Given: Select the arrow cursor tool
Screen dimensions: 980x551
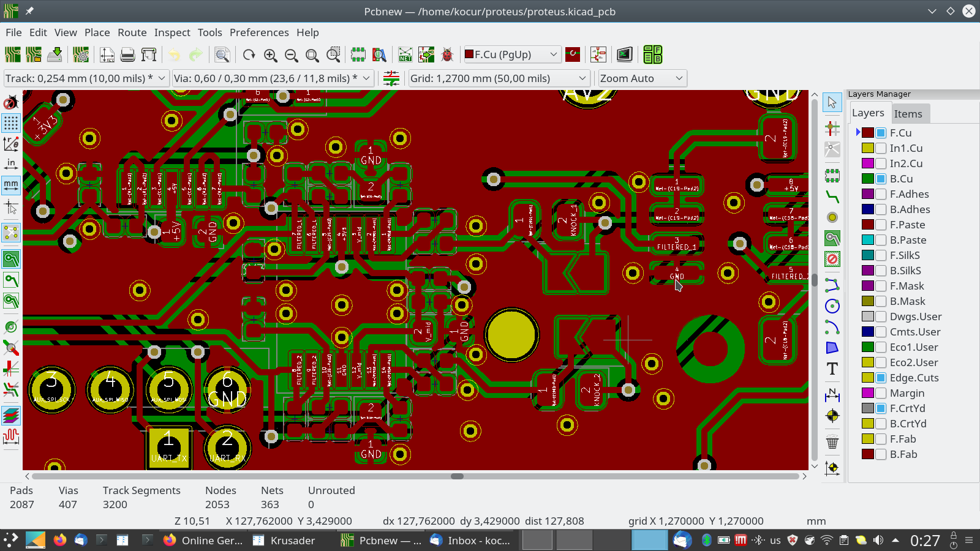Looking at the screenshot, I should 832,102.
